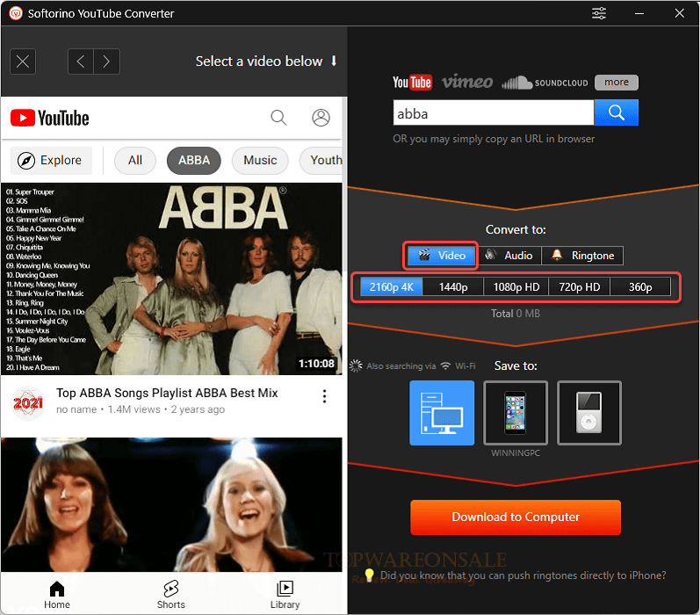The width and height of the screenshot is (700, 615).
Task: Select Ringtone conversion format
Action: (x=582, y=256)
